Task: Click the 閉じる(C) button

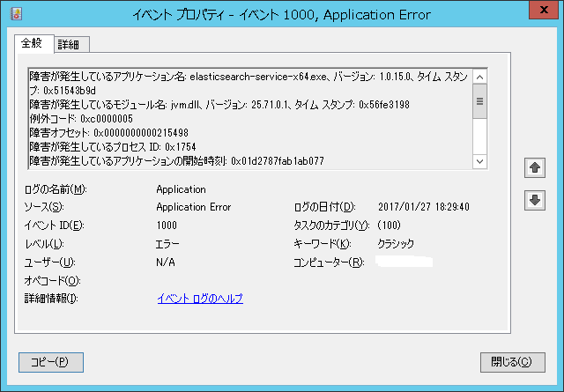Action: coord(511,361)
